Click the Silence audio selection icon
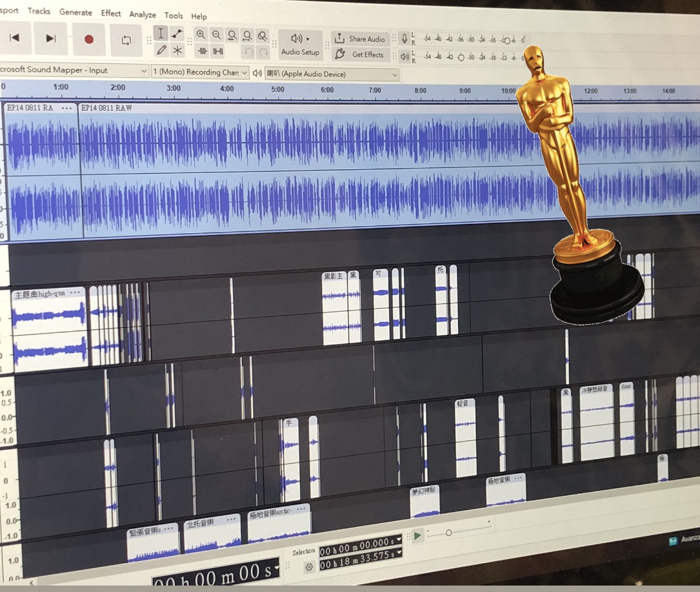Screen dimensions: 700x592 pyautogui.click(x=218, y=52)
